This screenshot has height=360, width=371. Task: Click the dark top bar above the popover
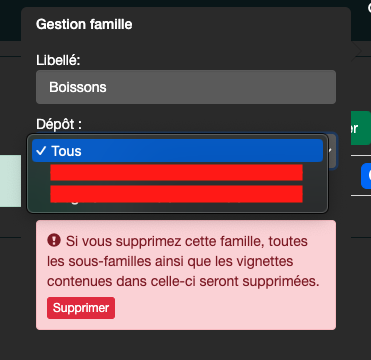185,3
